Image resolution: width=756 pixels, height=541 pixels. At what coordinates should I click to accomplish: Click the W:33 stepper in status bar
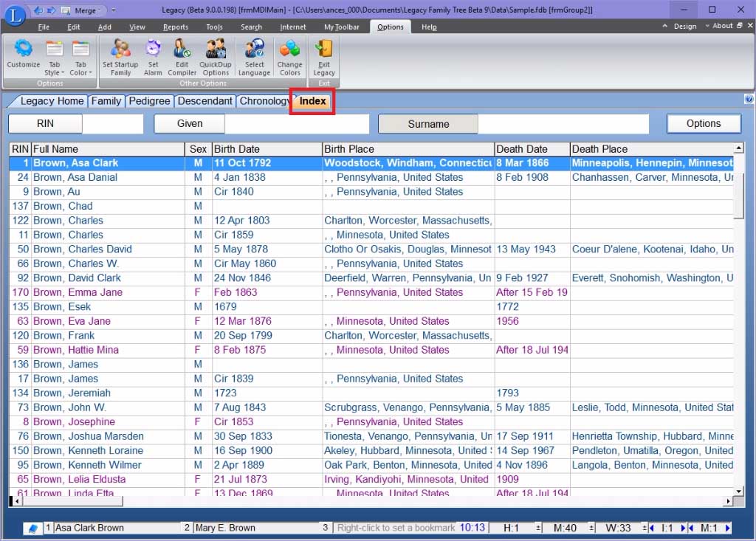(x=644, y=528)
